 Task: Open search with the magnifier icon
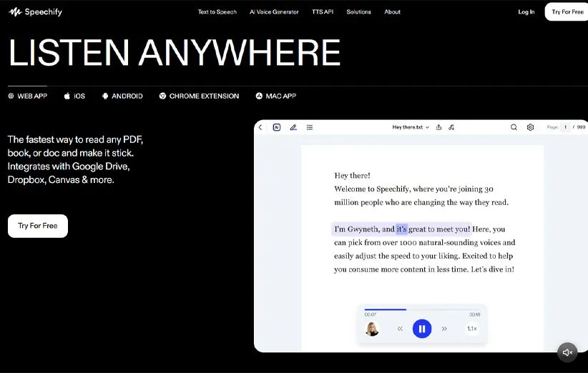click(x=514, y=127)
